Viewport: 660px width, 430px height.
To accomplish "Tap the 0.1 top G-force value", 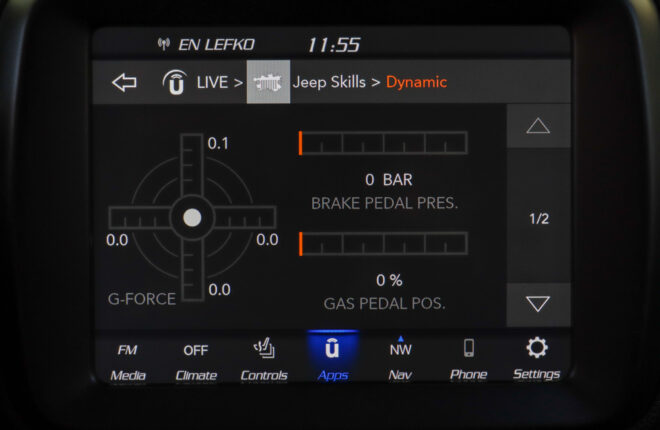I will (x=218, y=143).
